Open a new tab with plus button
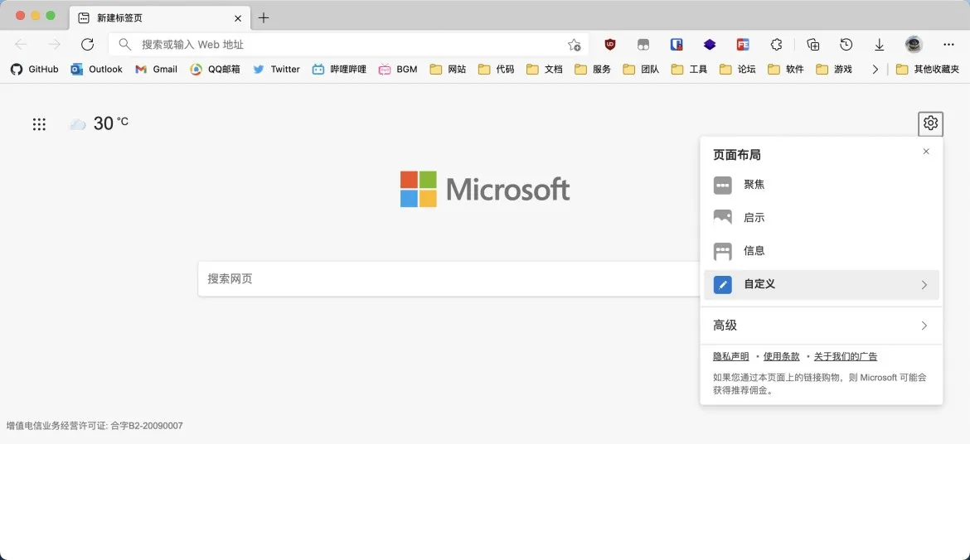The image size is (970, 560). [264, 18]
